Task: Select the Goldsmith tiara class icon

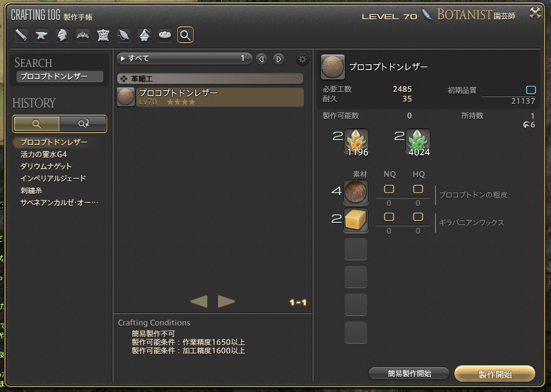Action: point(83,35)
